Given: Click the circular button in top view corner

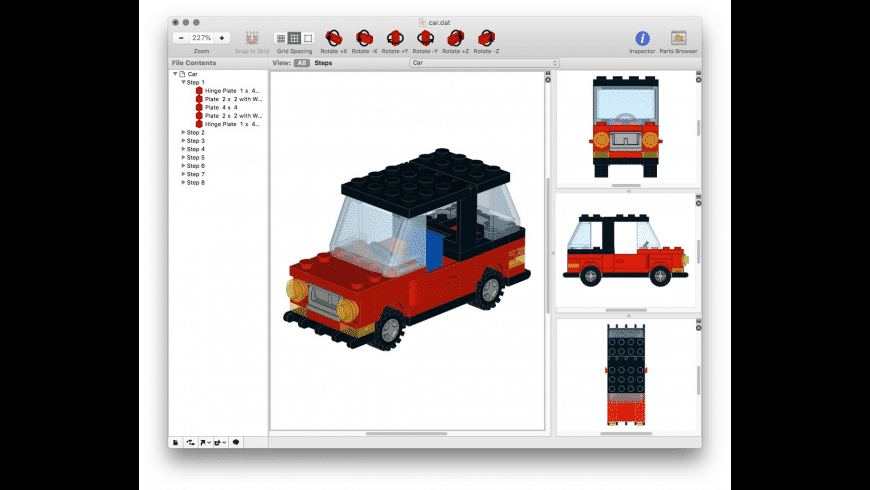Looking at the screenshot, I should click(x=699, y=327).
